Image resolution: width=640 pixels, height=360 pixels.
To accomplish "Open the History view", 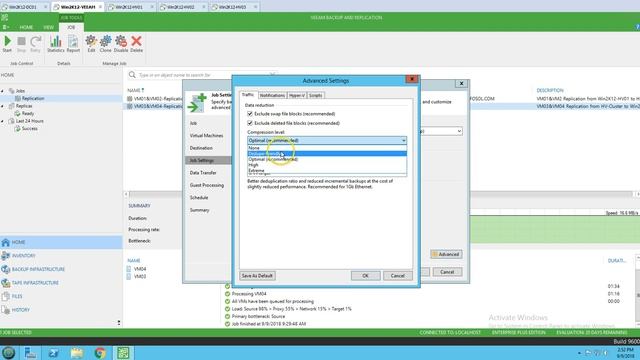I will point(61,310).
